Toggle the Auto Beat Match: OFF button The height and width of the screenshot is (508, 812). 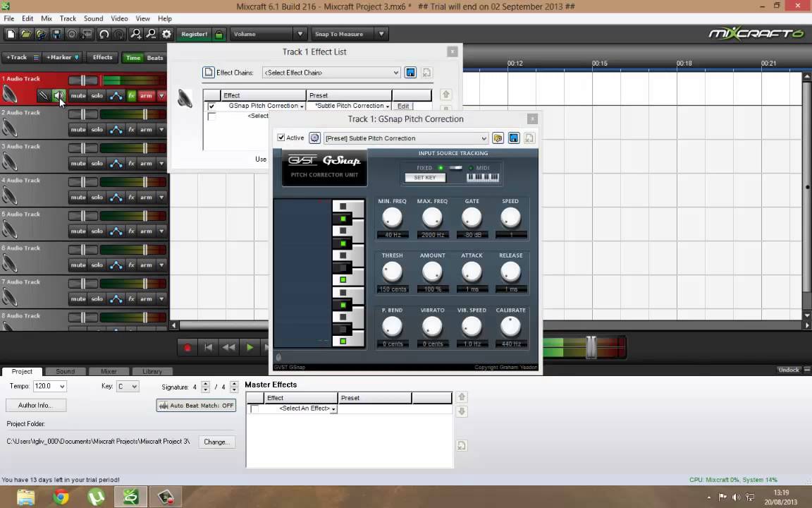tap(196, 406)
